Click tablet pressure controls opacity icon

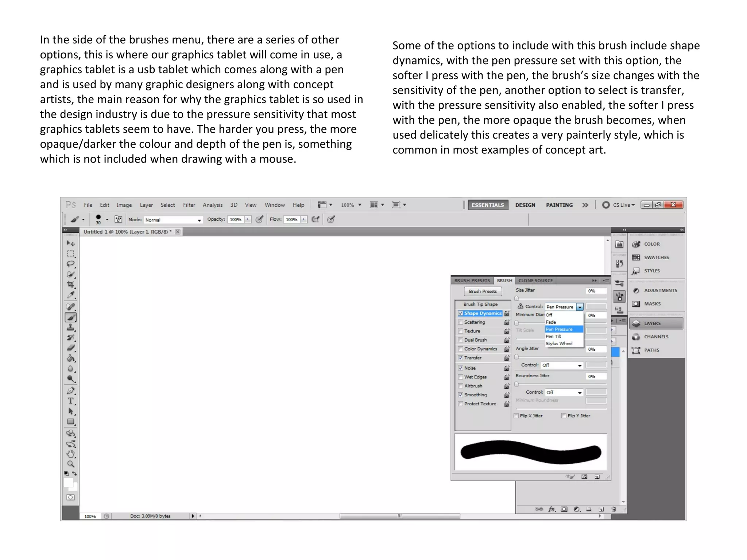coord(259,219)
